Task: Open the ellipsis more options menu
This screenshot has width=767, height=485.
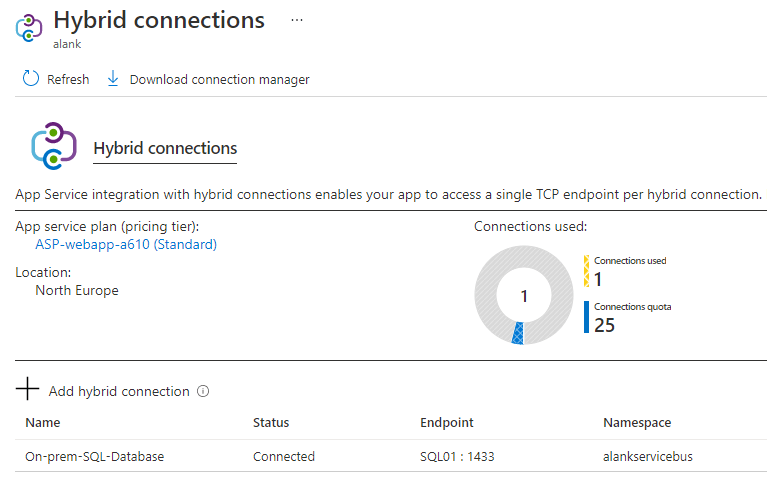Action: click(x=296, y=20)
